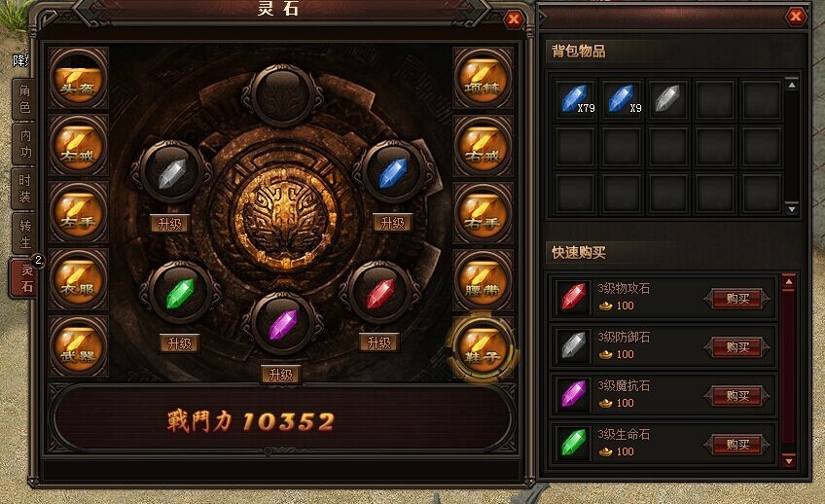Switch to the 内功 tab
The image size is (825, 504).
tap(24, 144)
